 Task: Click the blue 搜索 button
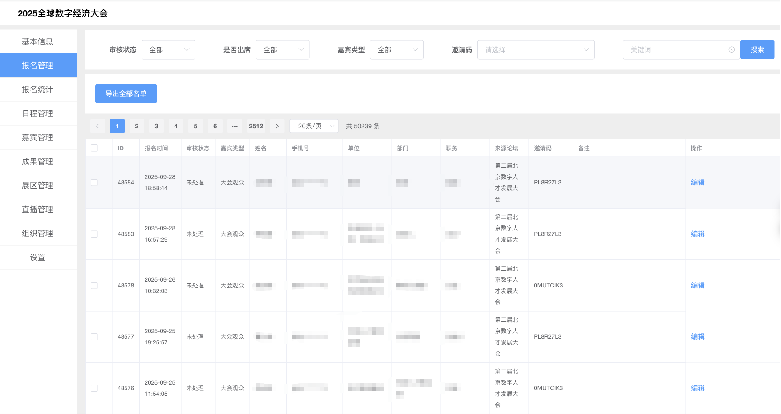pos(757,49)
